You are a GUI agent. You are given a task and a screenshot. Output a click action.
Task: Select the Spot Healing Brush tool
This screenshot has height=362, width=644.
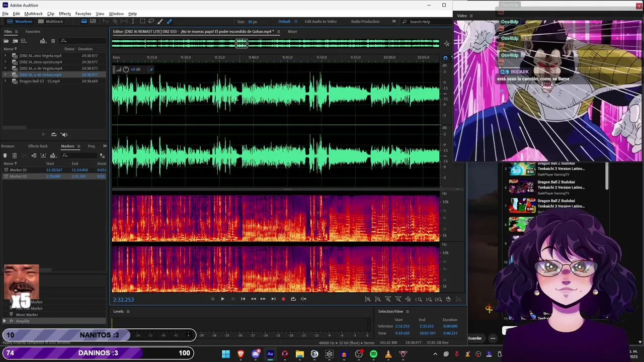[170, 21]
